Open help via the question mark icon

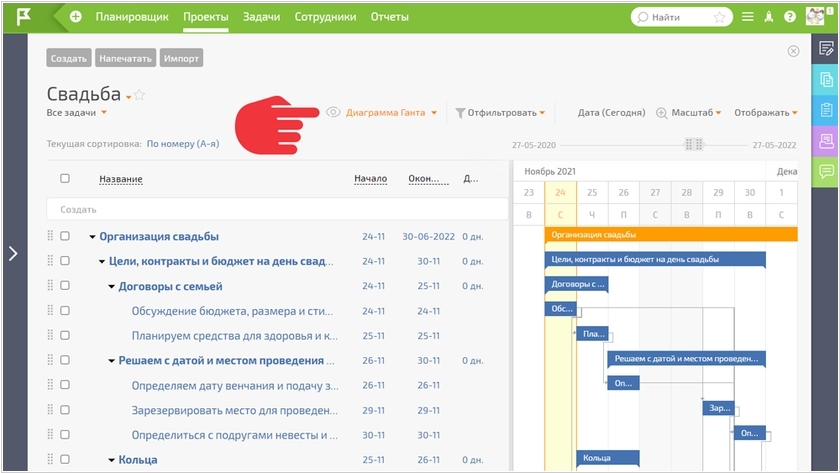790,17
